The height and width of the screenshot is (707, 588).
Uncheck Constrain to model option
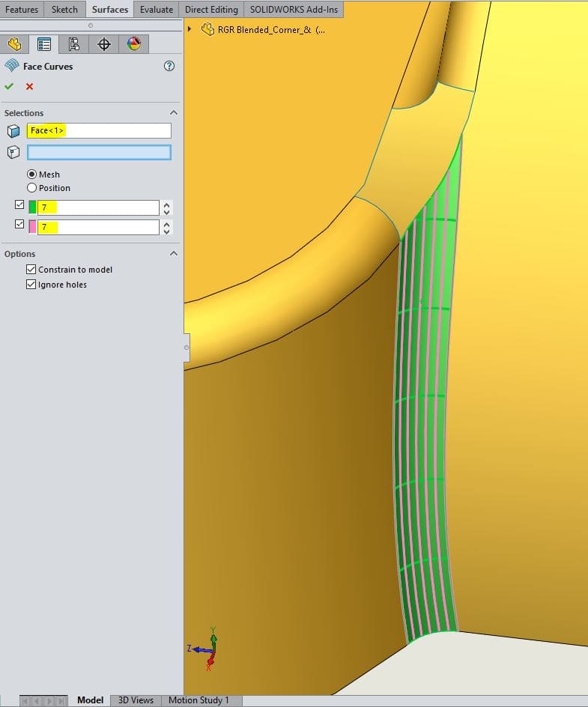pyautogui.click(x=31, y=270)
